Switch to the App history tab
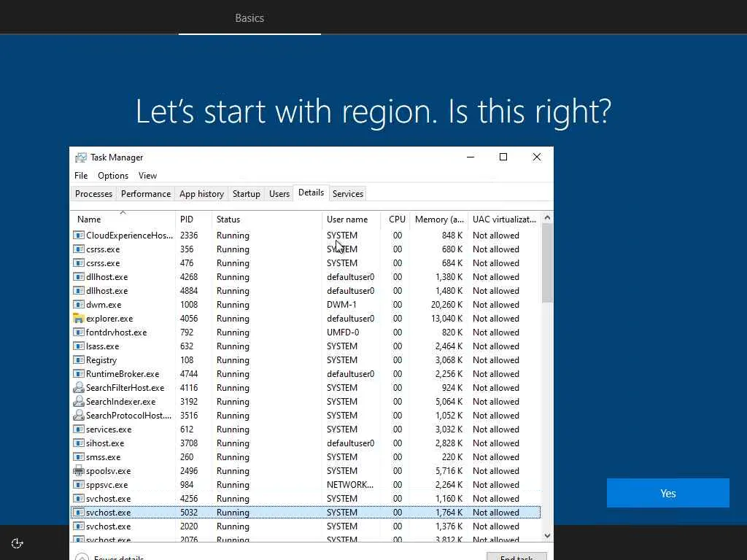The image size is (747, 560). coord(201,194)
